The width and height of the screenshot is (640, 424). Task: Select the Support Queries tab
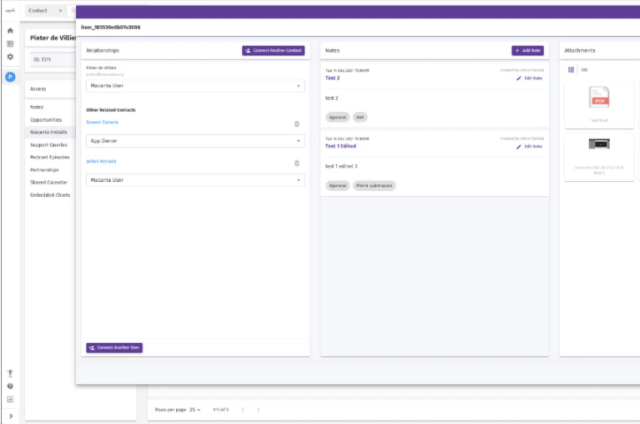tap(49, 144)
